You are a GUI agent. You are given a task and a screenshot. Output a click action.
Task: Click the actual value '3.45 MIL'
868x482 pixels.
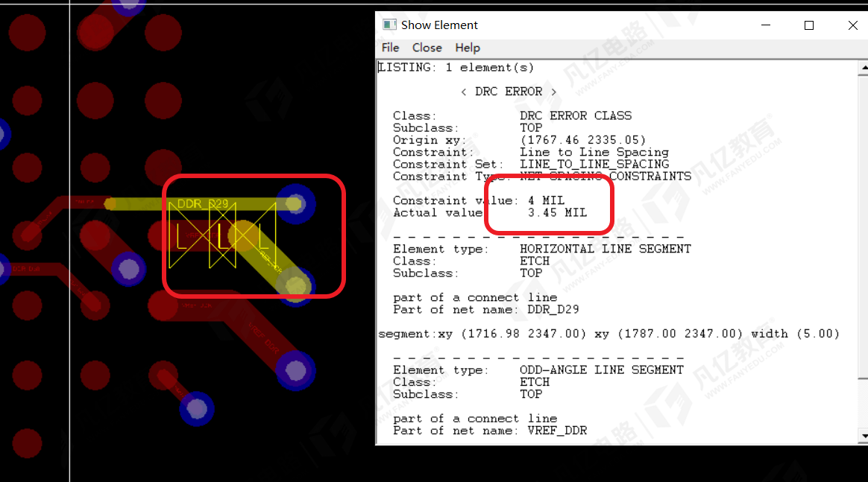[557, 213]
